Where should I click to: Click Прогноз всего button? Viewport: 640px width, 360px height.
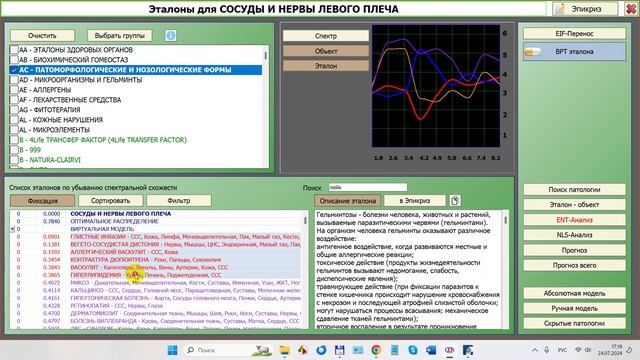coord(574,265)
